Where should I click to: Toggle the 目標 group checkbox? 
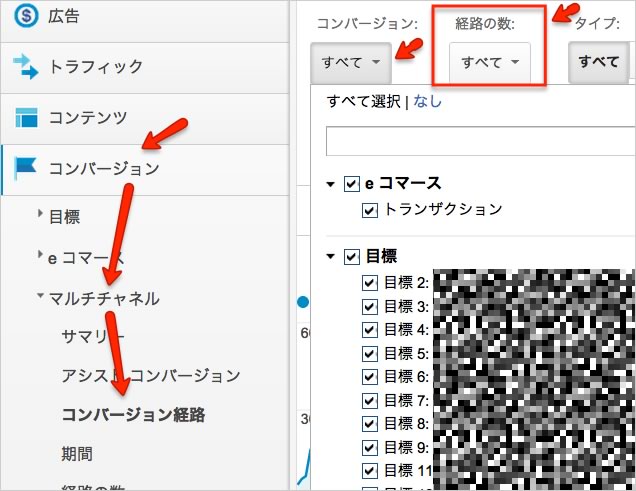[351, 257]
